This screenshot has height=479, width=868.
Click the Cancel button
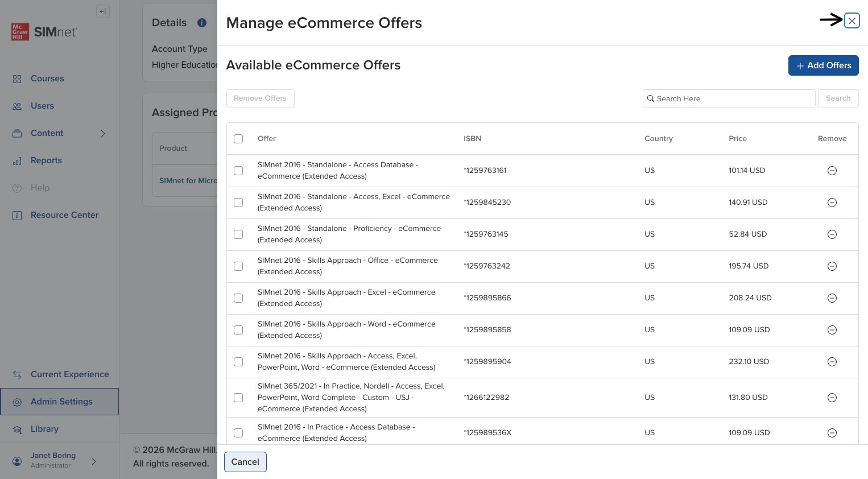click(245, 462)
